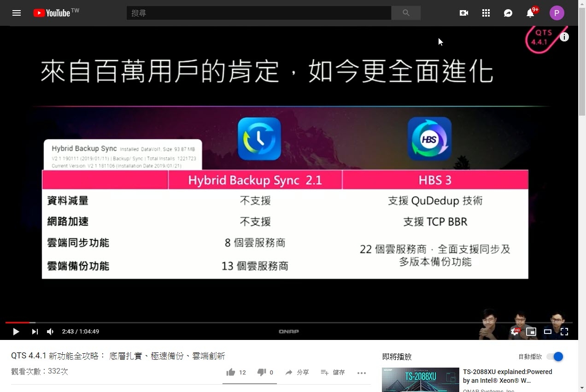Click the video title QTS 4.4.1 text

point(118,356)
